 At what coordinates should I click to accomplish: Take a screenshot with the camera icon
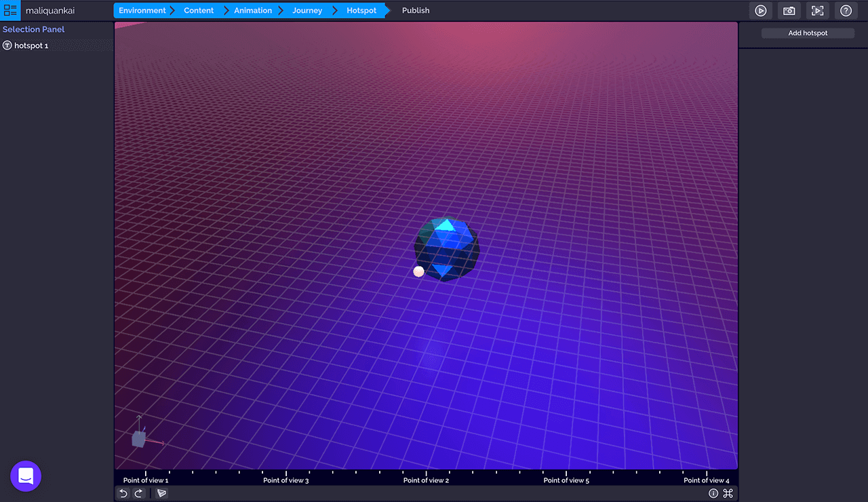789,11
